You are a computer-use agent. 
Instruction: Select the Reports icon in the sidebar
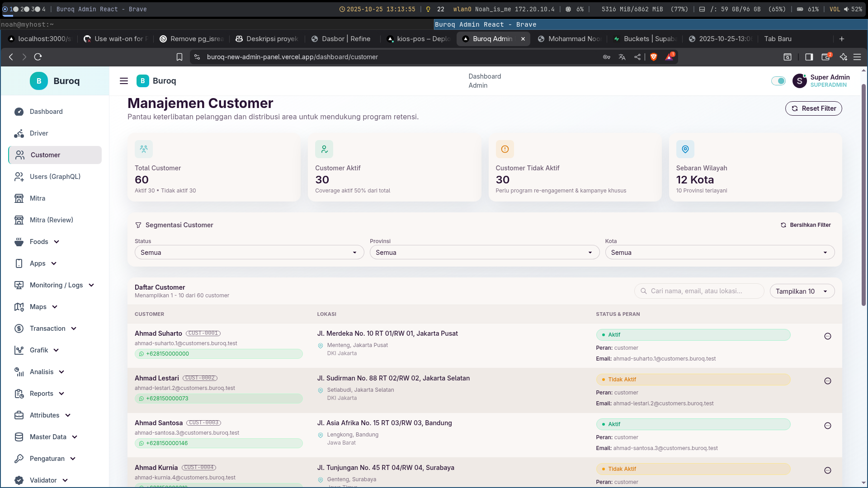coord(19,394)
